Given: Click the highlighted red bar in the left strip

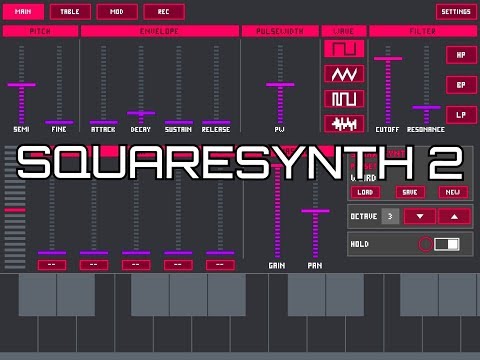Looking at the screenshot, I should 15,210.
